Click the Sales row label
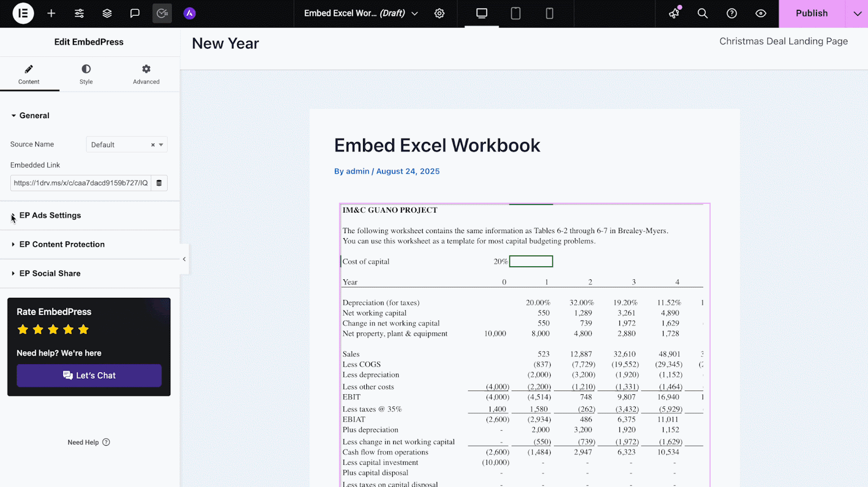The image size is (868, 487). tap(351, 354)
